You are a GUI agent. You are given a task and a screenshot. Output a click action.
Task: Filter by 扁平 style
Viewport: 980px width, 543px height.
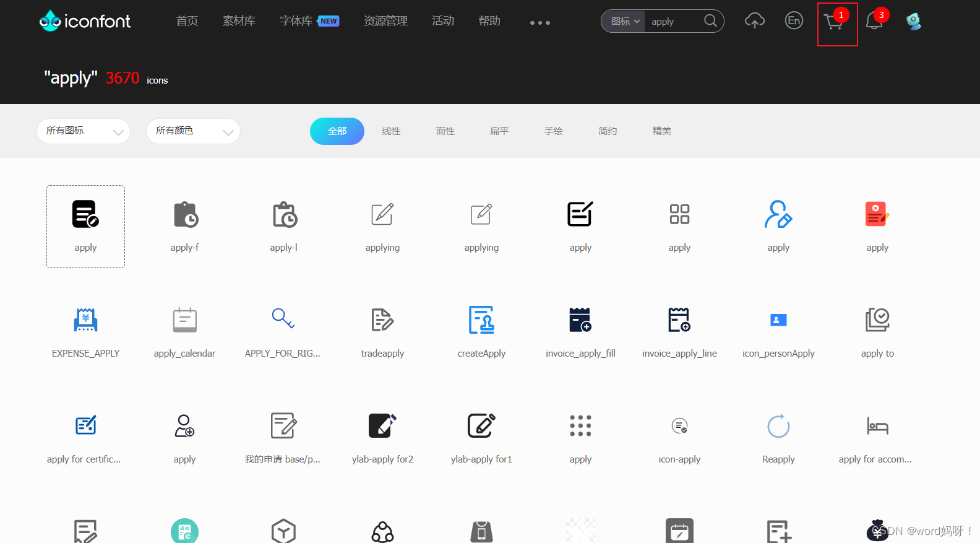click(x=499, y=131)
